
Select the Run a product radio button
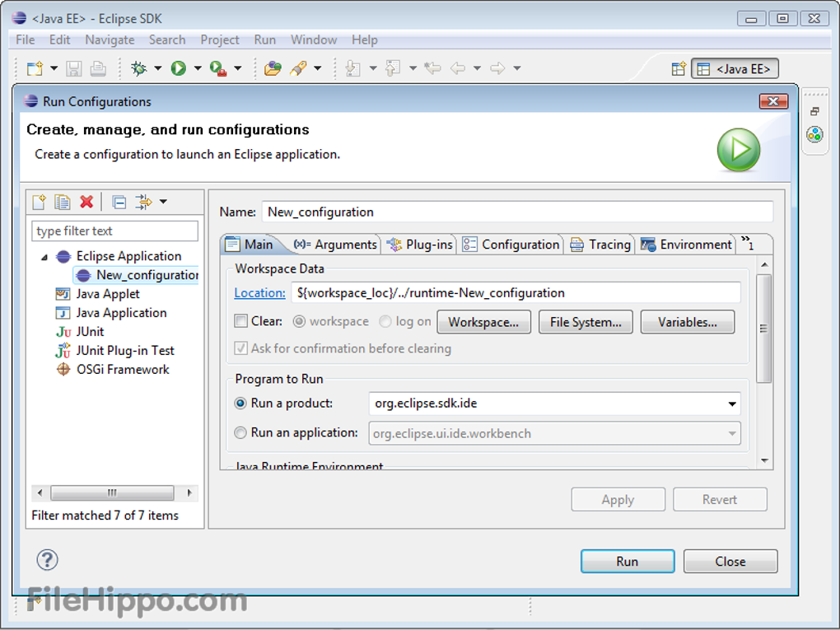pyautogui.click(x=240, y=404)
